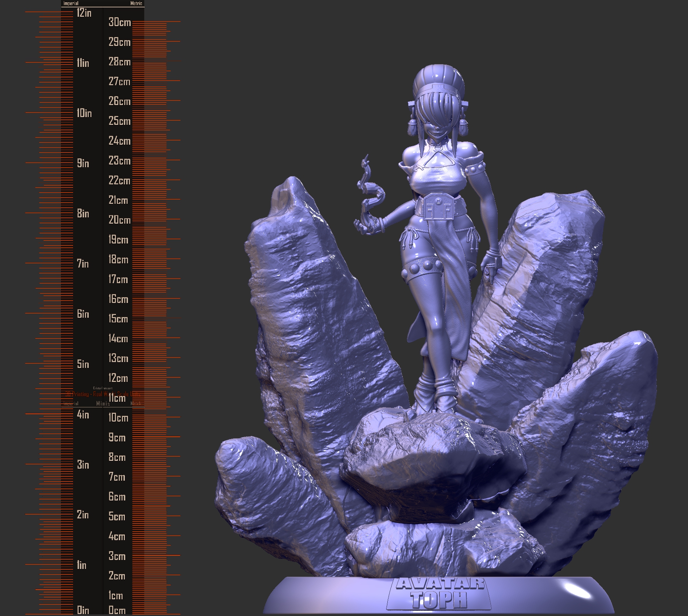This screenshot has height=616, width=688.
Task: Click the '13cm' metric label
Action: pos(119,359)
